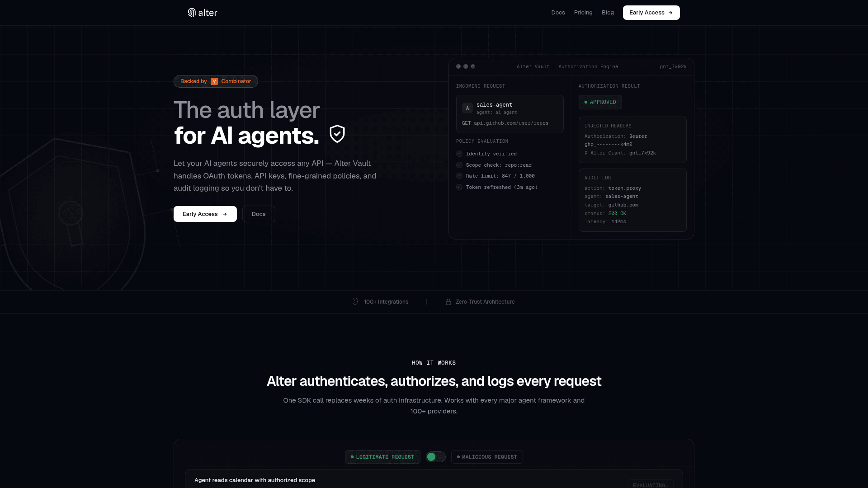868x488 pixels.
Task: Click the EVALUATING status badge
Action: coord(651,484)
